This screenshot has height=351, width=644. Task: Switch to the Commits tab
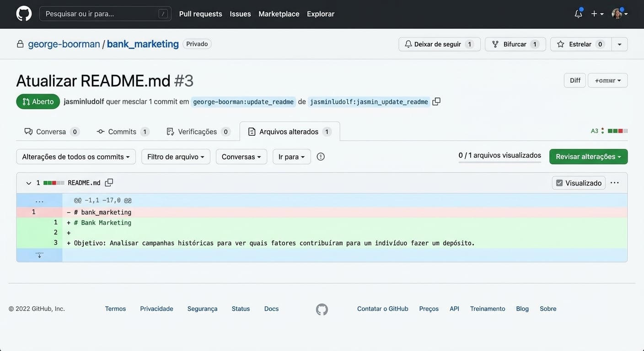[x=123, y=132]
